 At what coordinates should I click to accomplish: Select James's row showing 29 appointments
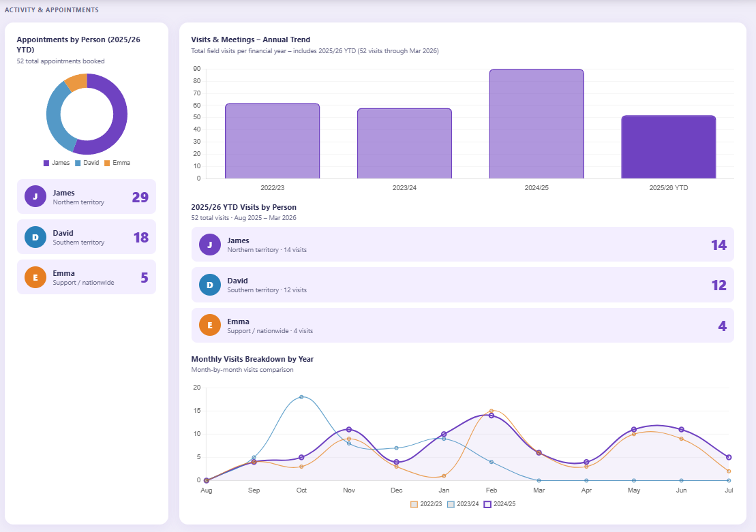coord(87,196)
